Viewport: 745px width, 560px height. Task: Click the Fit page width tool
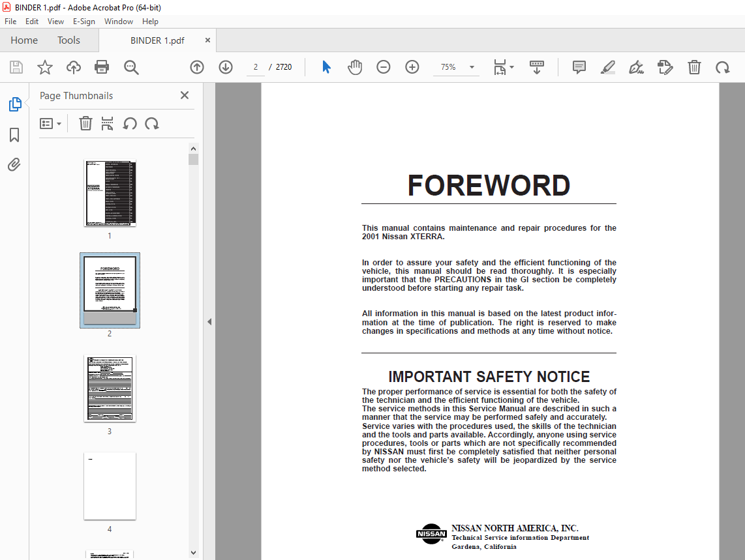pos(500,67)
